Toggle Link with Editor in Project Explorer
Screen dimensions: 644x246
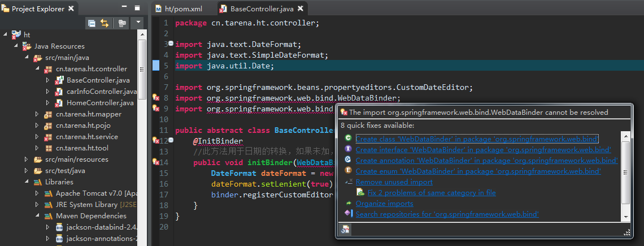pos(105,23)
